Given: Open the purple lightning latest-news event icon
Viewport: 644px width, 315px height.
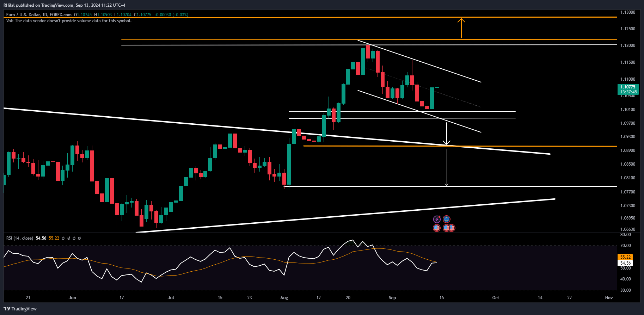Looking at the screenshot, I should tap(437, 219).
